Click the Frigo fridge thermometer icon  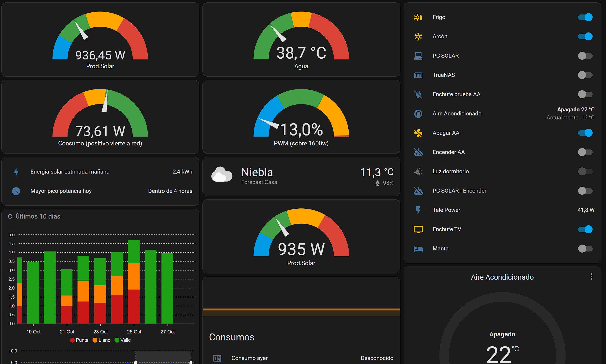[418, 17]
